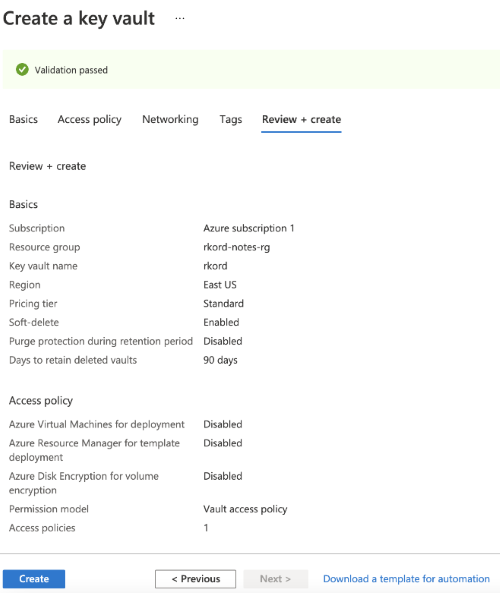The image size is (500, 593).
Task: Select the Review + create tab
Action: [x=301, y=120]
